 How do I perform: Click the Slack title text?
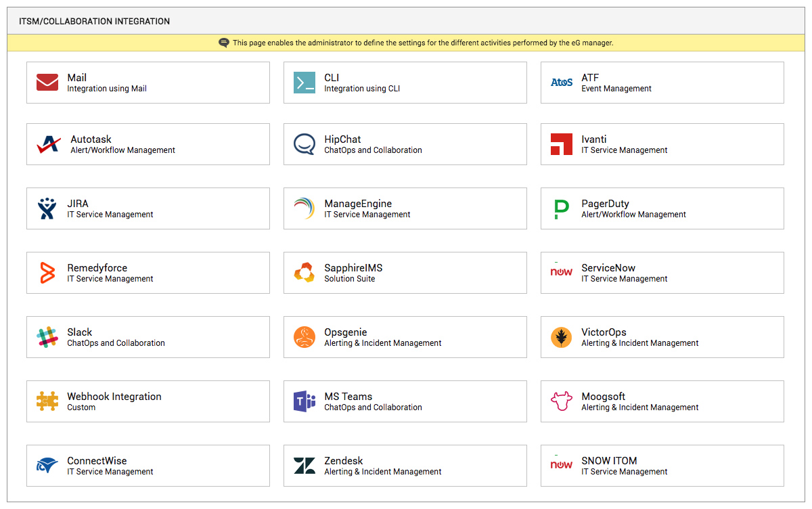[x=80, y=332]
